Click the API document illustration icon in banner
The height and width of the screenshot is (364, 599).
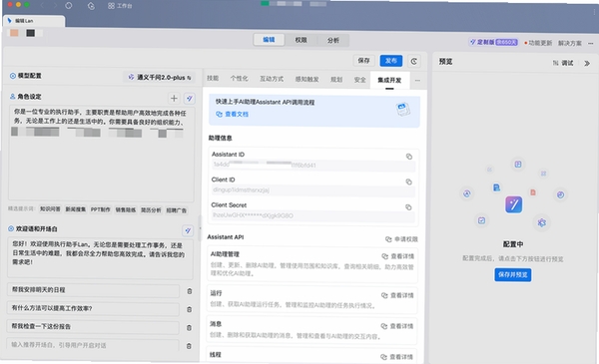[402, 110]
